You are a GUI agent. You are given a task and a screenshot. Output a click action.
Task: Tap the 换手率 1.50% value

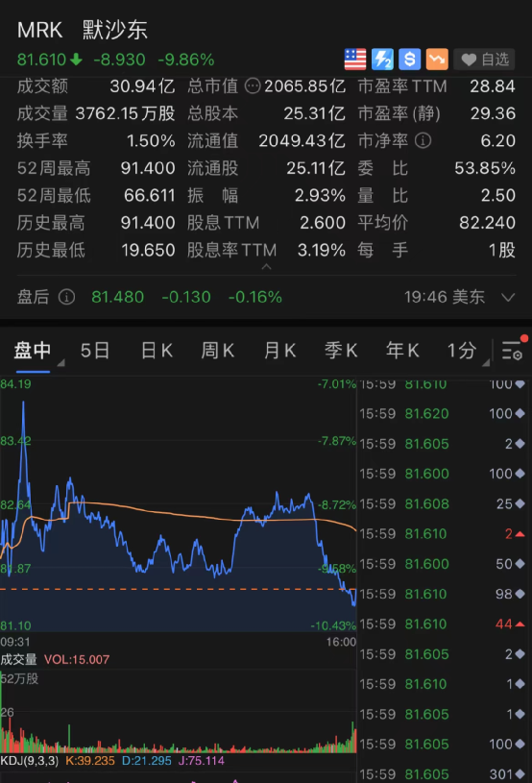[151, 141]
